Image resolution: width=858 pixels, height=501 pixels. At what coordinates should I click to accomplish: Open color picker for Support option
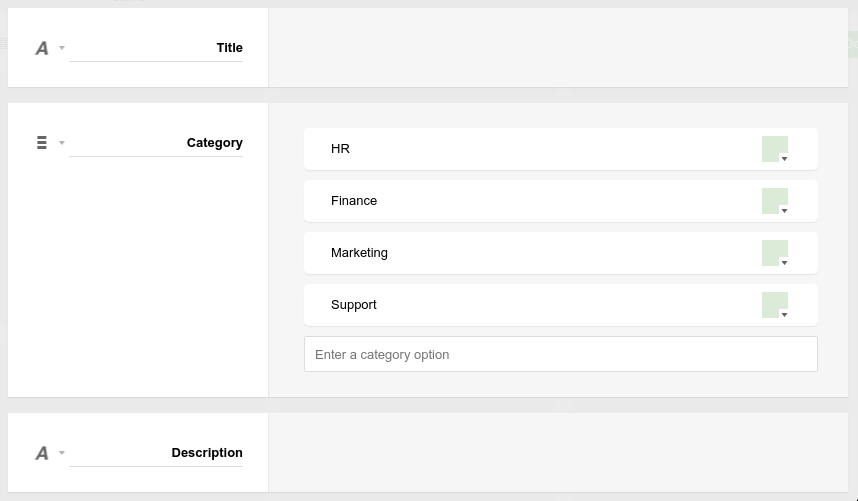pyautogui.click(x=775, y=305)
